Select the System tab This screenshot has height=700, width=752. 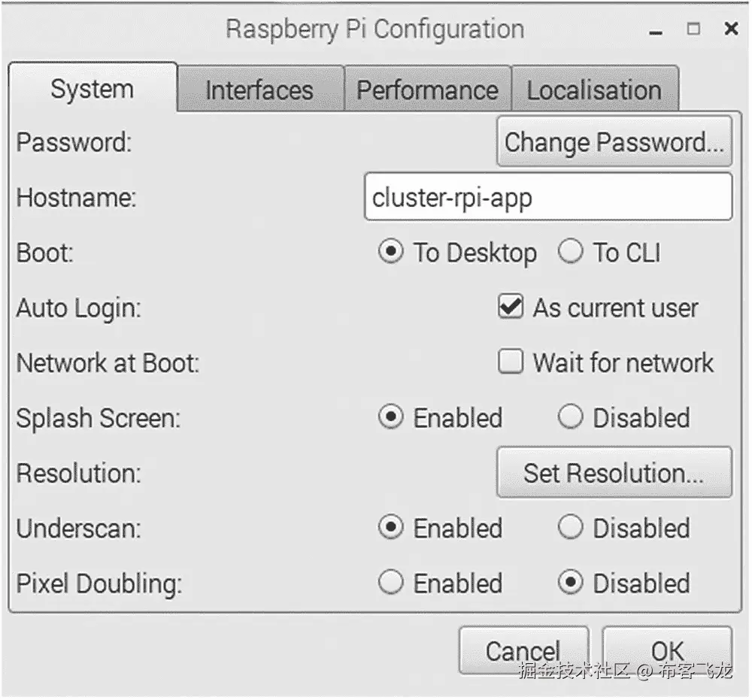92,89
